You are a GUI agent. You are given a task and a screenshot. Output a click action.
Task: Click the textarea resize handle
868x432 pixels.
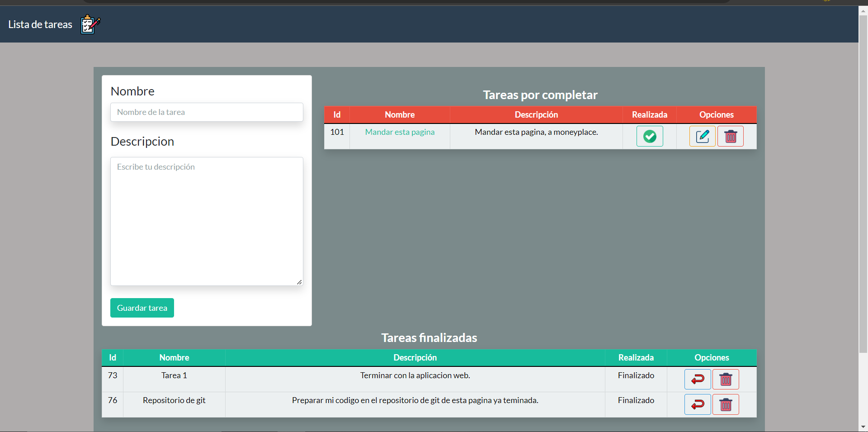coord(300,282)
